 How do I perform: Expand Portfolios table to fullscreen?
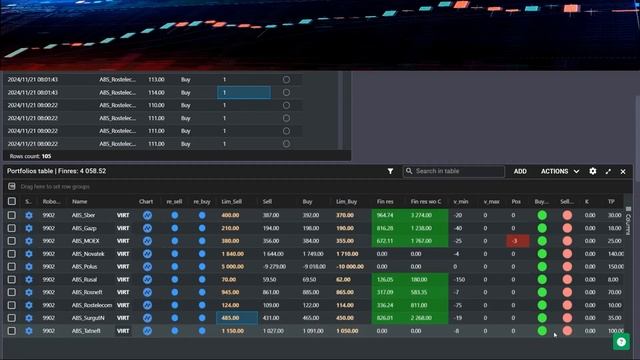(608, 172)
